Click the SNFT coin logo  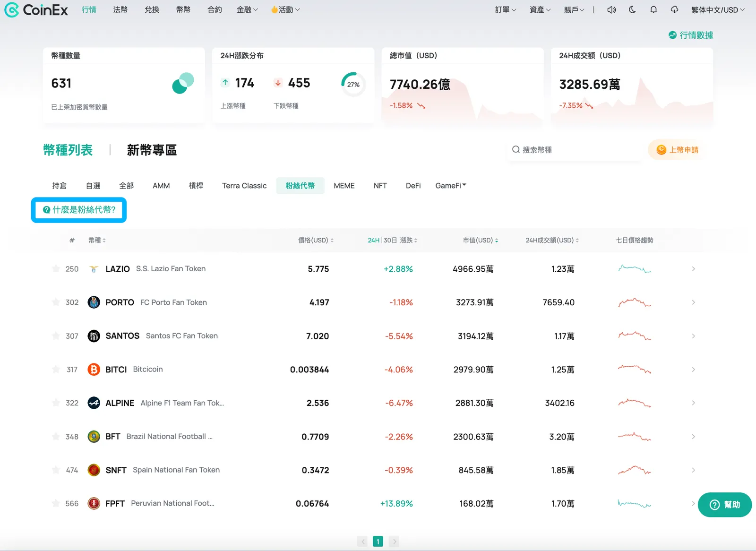point(94,470)
